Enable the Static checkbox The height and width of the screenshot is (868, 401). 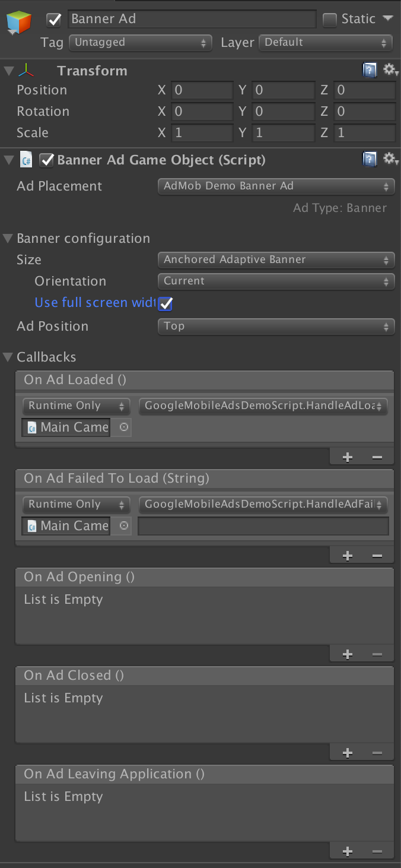coord(330,20)
